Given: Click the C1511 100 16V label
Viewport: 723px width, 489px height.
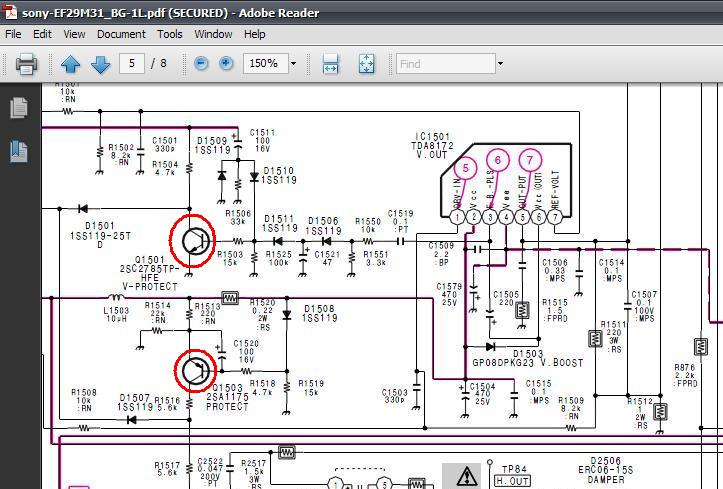Looking at the screenshot, I should 262,141.
